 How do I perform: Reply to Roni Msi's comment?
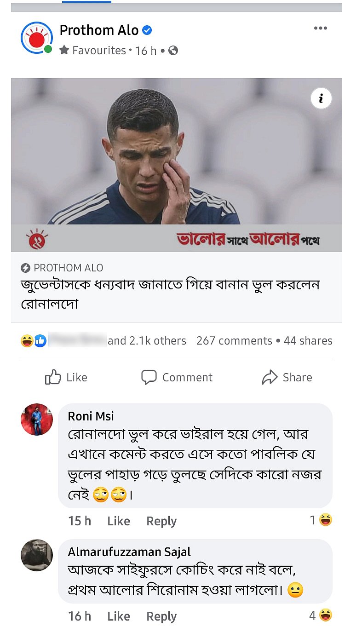click(161, 521)
